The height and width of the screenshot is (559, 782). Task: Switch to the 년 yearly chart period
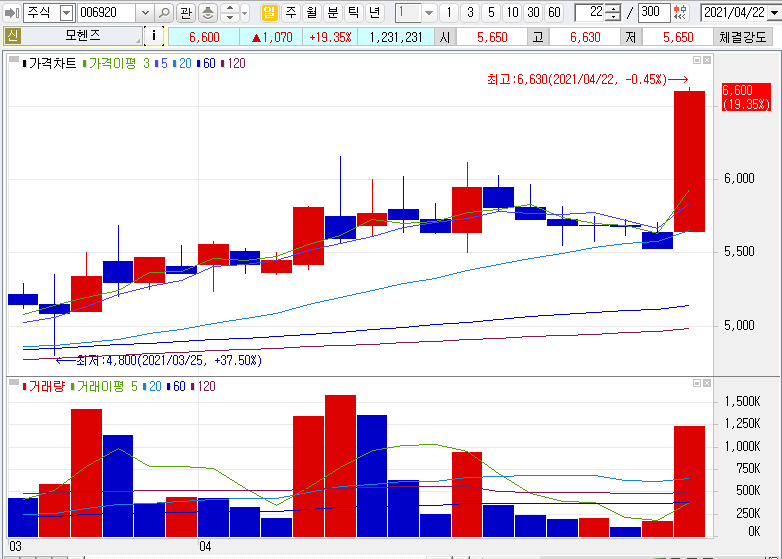[374, 12]
